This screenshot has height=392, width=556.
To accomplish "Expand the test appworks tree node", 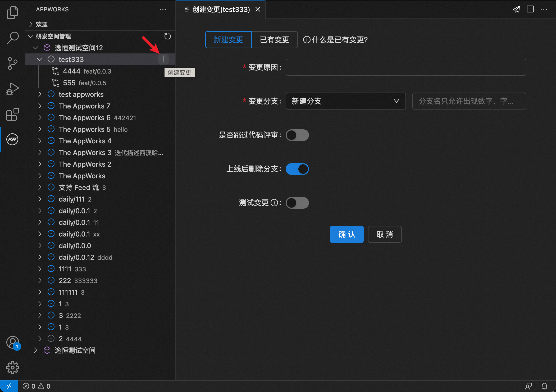I will tap(40, 94).
